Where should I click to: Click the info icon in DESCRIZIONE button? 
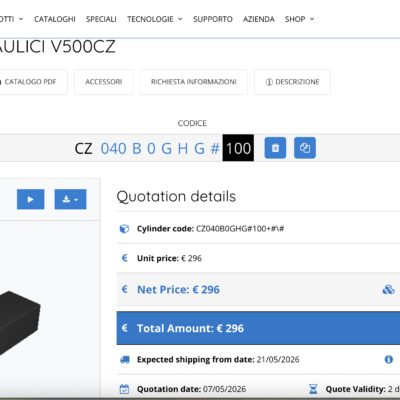click(x=269, y=82)
